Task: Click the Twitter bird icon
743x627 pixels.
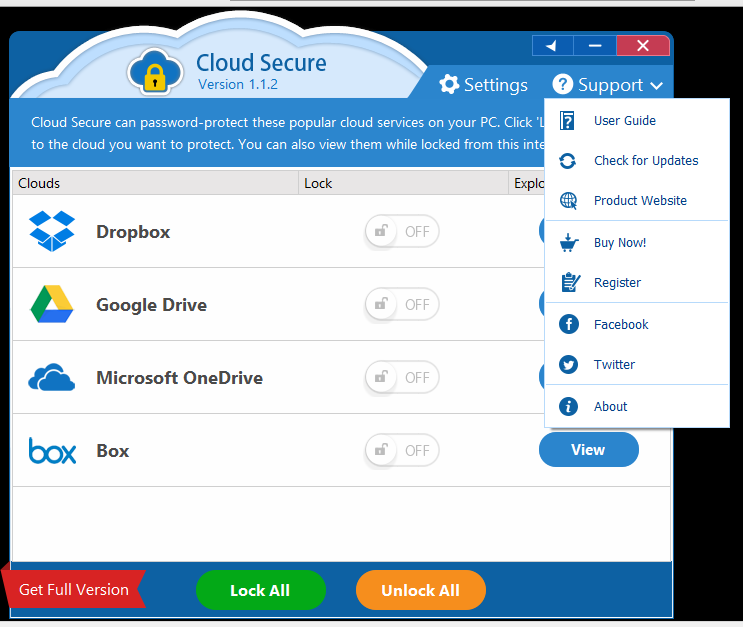Action: click(569, 364)
